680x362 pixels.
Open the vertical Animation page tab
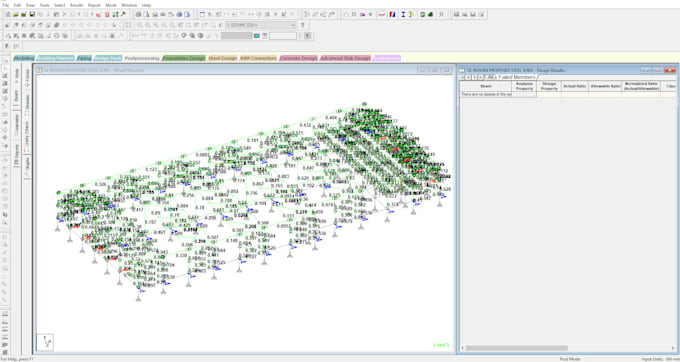pyautogui.click(x=16, y=124)
